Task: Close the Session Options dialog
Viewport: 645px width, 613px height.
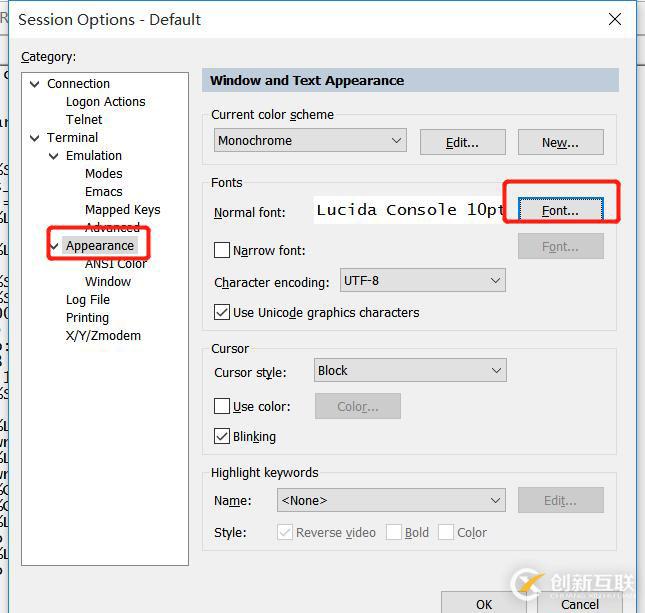Action: (615, 19)
